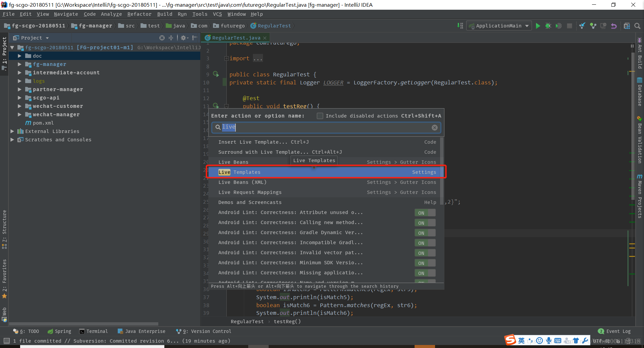Run RegularTest class gutter icon
This screenshot has width=644, height=348.
click(x=216, y=74)
